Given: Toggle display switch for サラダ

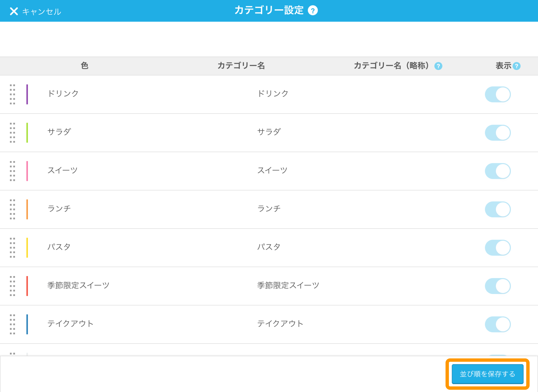Looking at the screenshot, I should (x=498, y=133).
